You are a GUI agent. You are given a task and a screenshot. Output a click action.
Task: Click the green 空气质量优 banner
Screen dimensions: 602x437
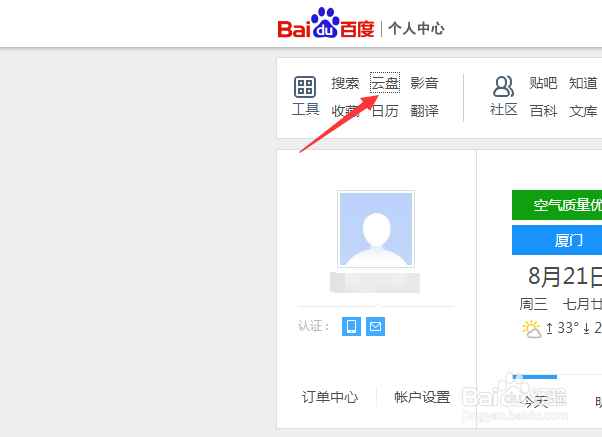tap(557, 205)
